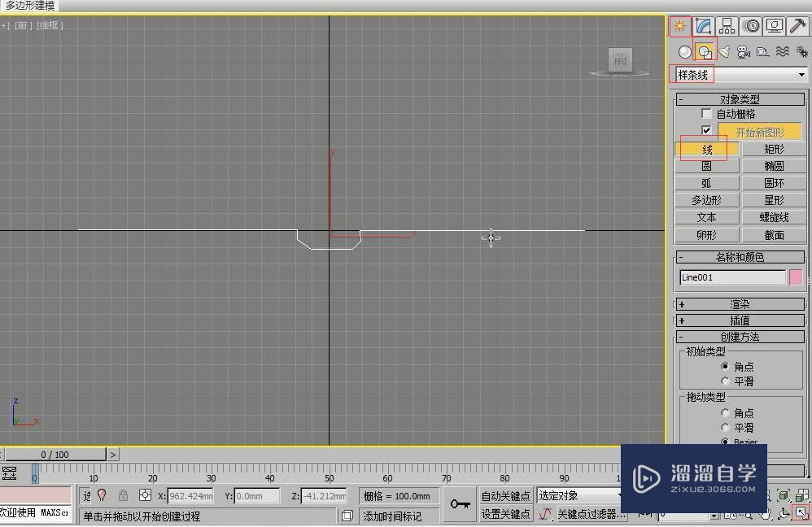Select the Helpers tape-measure category icon

coord(763,52)
